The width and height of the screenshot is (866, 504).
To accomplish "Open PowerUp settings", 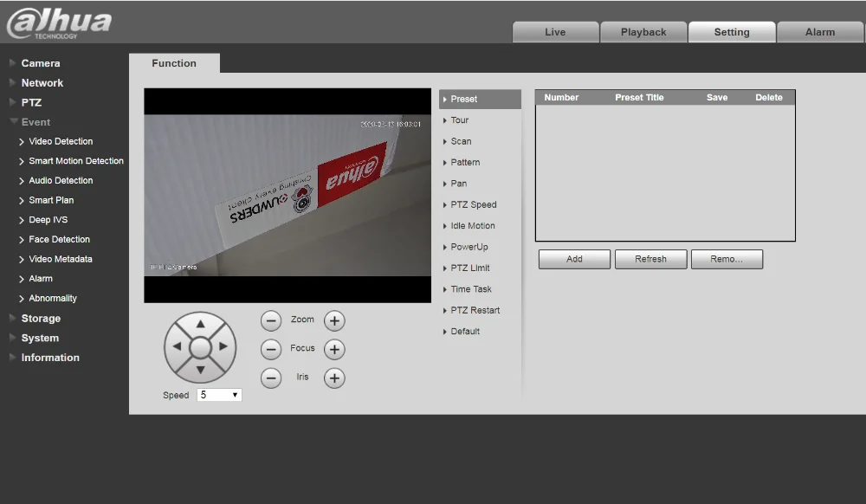I will 469,247.
